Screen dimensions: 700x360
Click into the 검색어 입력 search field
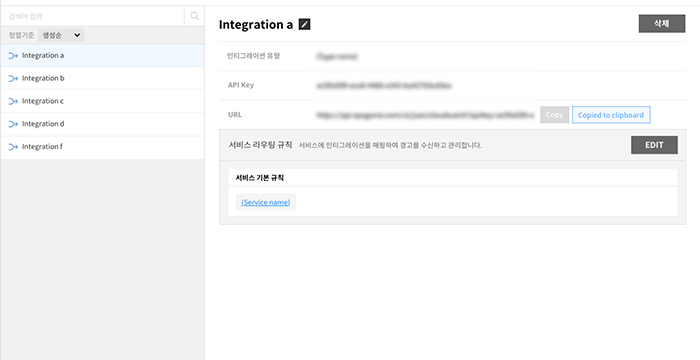click(x=92, y=16)
